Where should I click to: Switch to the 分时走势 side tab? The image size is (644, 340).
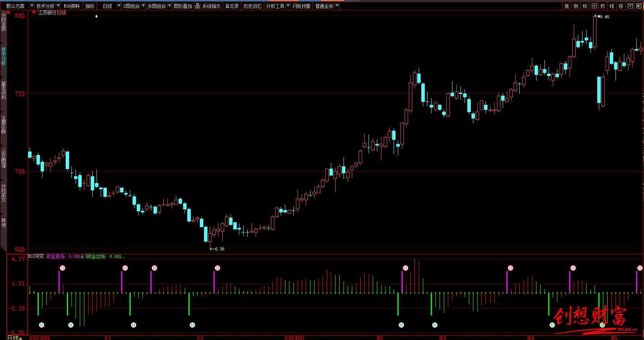click(x=3, y=22)
